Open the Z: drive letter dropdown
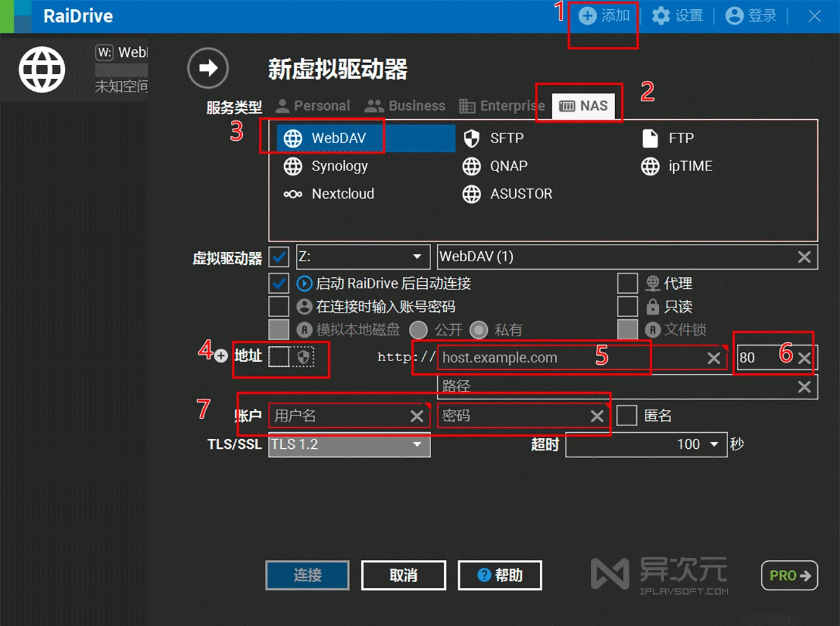Viewport: 840px width, 626px height. [x=363, y=257]
